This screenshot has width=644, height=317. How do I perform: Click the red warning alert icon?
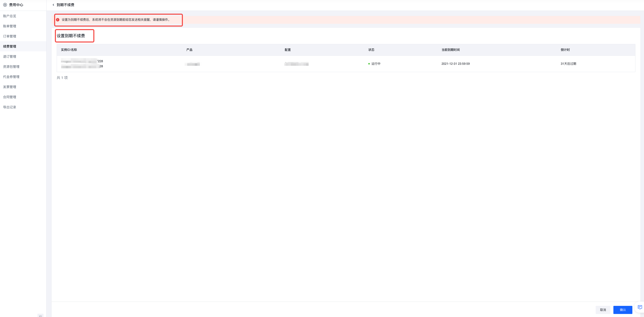pos(58,20)
